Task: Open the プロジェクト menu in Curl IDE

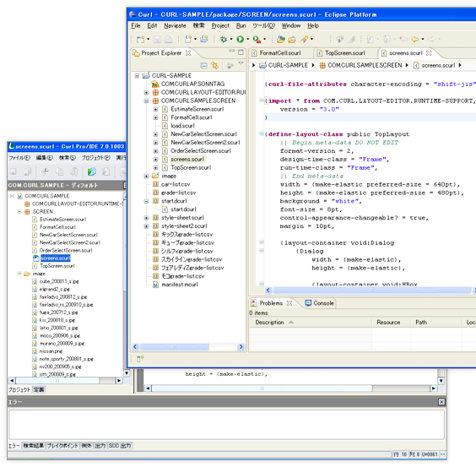Action: [x=96, y=158]
